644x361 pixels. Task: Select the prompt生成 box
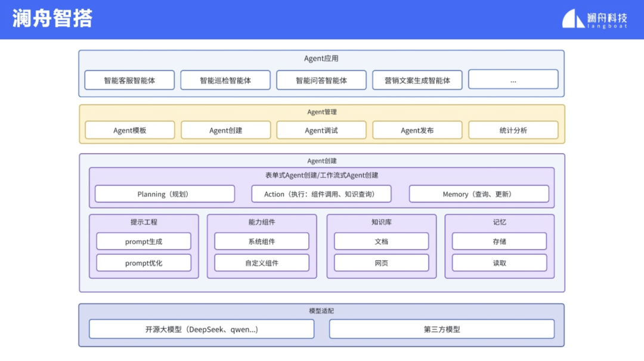click(144, 242)
